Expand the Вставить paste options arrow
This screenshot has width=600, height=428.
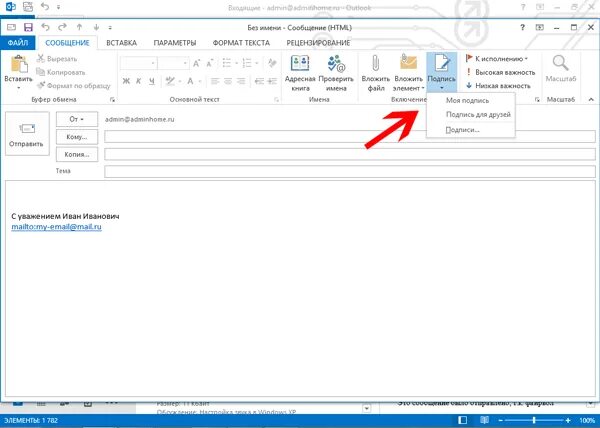pos(18,89)
